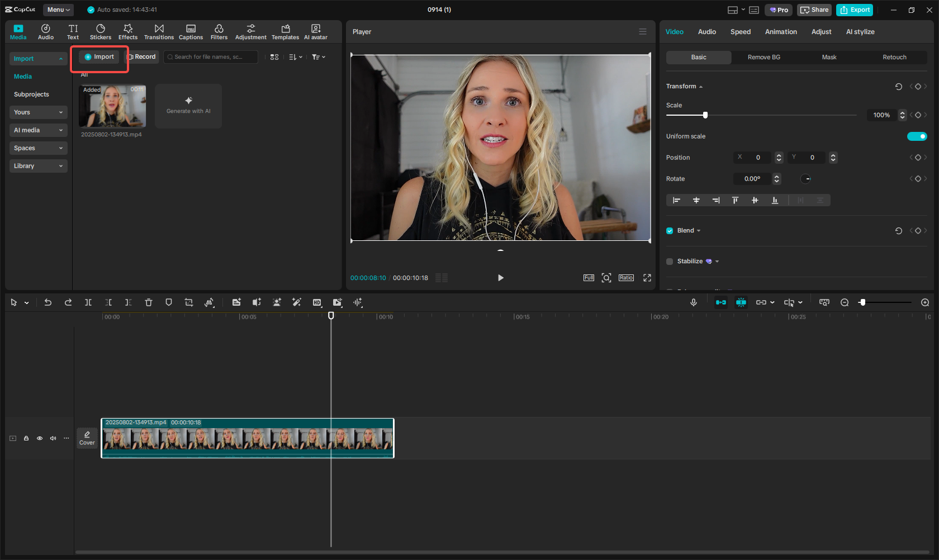Zoom out the timeline using magnifier icon
The height and width of the screenshot is (560, 939).
(x=845, y=302)
